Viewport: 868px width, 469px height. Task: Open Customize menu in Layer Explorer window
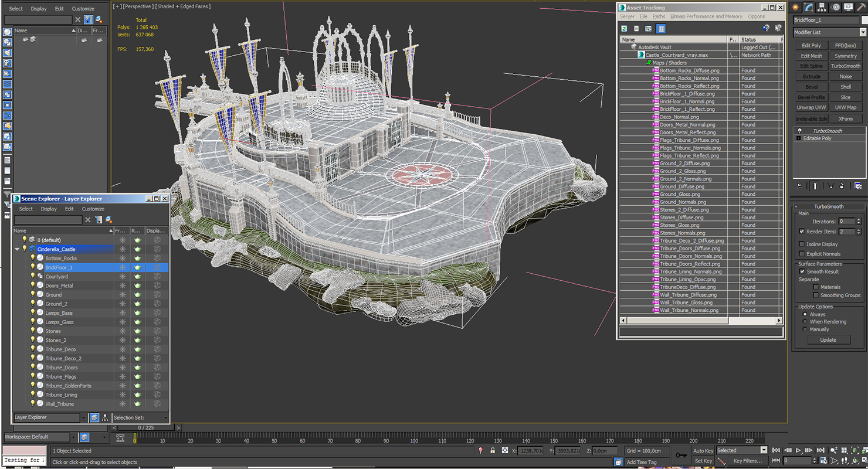click(x=93, y=209)
